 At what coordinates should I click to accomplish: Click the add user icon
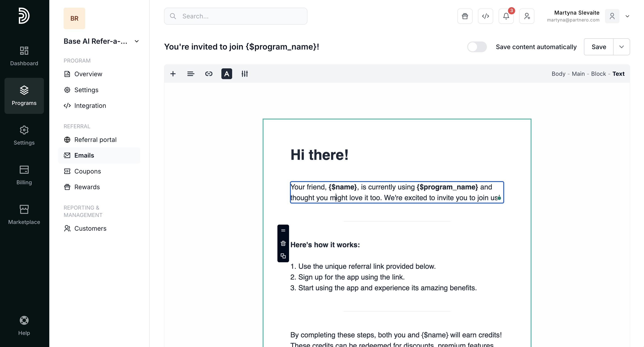[x=527, y=16]
